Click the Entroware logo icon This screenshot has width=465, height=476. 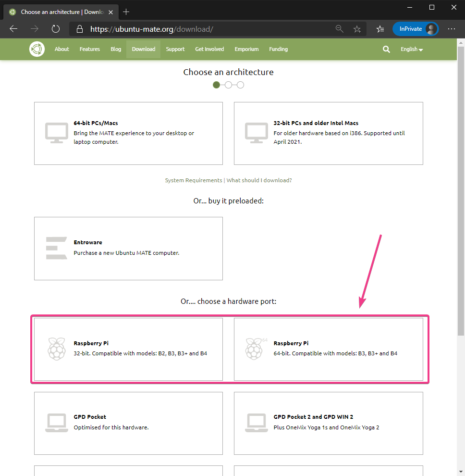[x=56, y=248]
